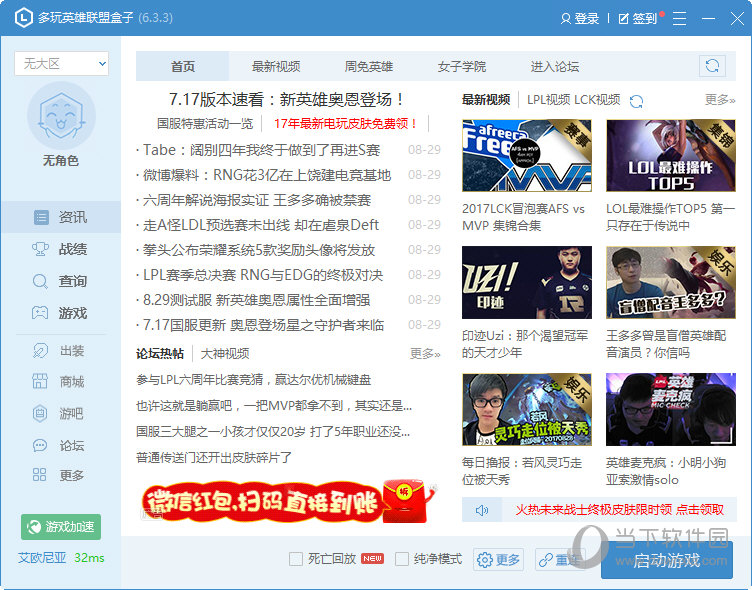Open the hamburger menu in the title bar
Screen dimensions: 752x590
click(679, 18)
